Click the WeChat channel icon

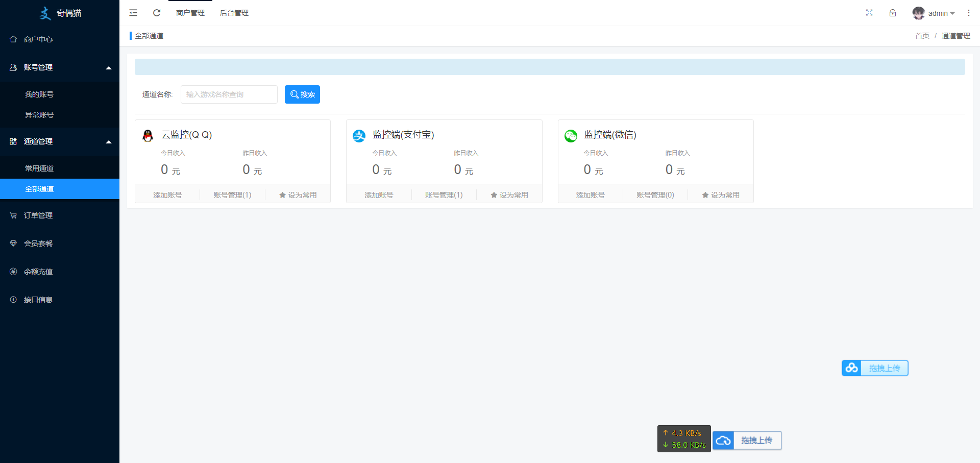pyautogui.click(x=571, y=135)
